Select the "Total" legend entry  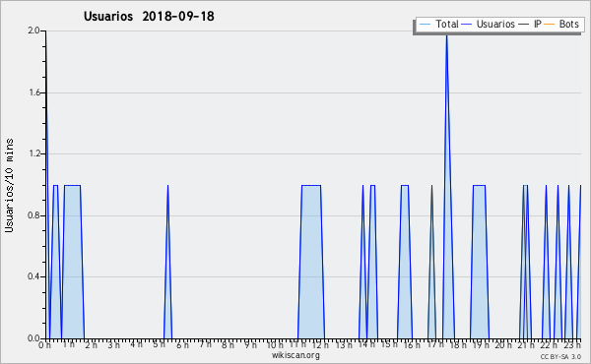click(x=447, y=24)
